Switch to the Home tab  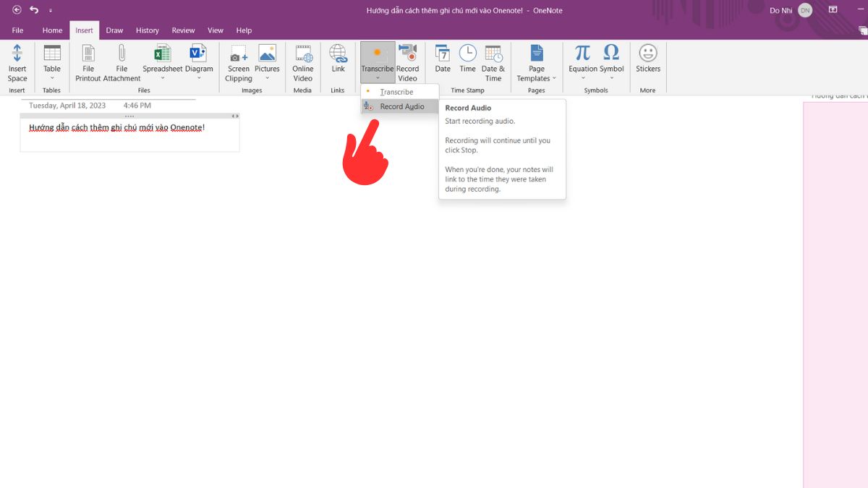[x=52, y=30]
